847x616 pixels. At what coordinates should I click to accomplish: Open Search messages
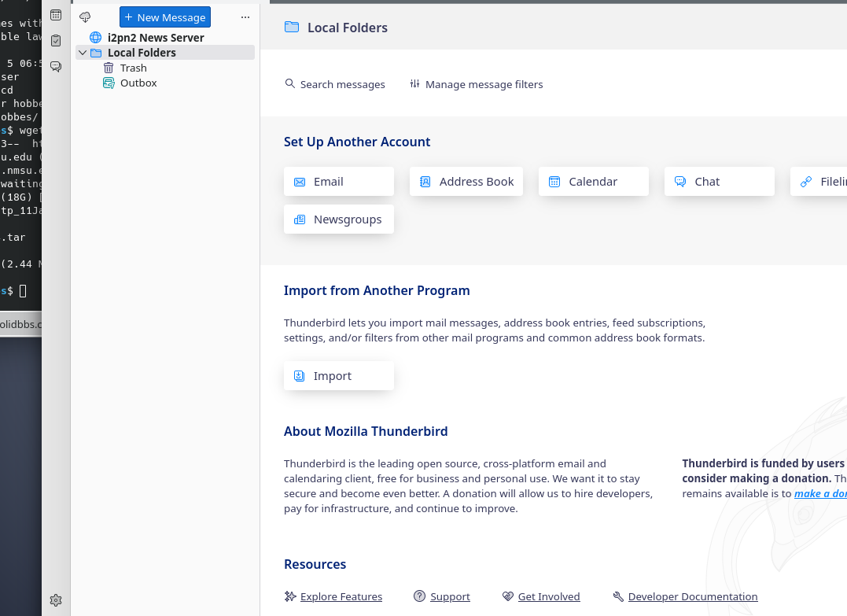(335, 84)
